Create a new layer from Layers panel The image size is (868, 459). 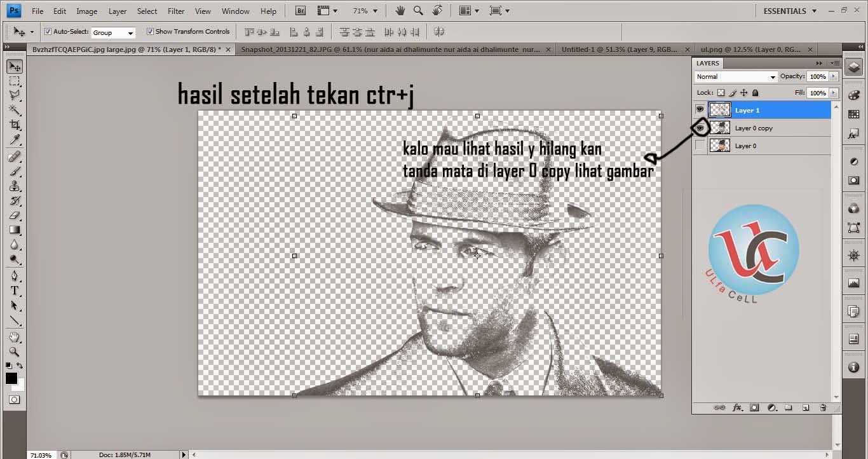(x=805, y=408)
